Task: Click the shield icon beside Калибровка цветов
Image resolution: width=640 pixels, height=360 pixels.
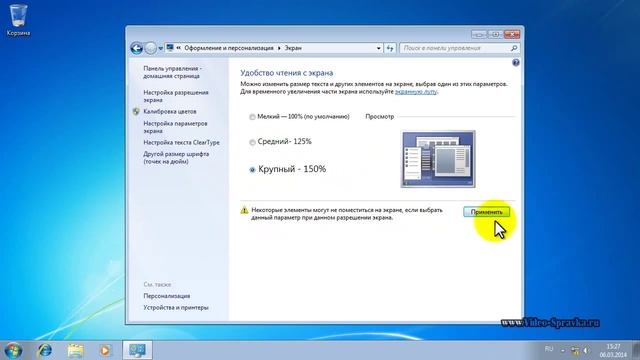Action: 136,111
